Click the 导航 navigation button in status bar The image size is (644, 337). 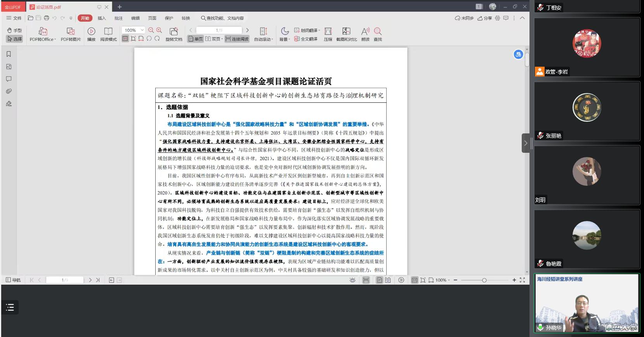tap(13, 280)
